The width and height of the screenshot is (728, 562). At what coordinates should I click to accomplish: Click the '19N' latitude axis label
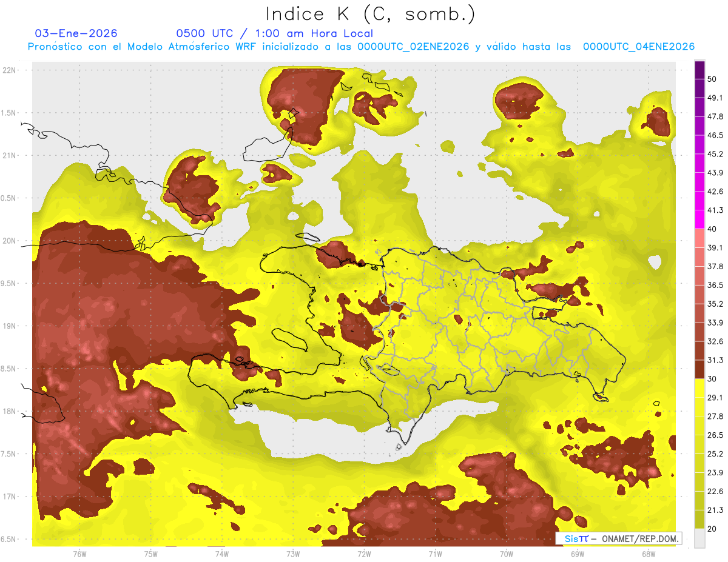[x=9, y=326]
